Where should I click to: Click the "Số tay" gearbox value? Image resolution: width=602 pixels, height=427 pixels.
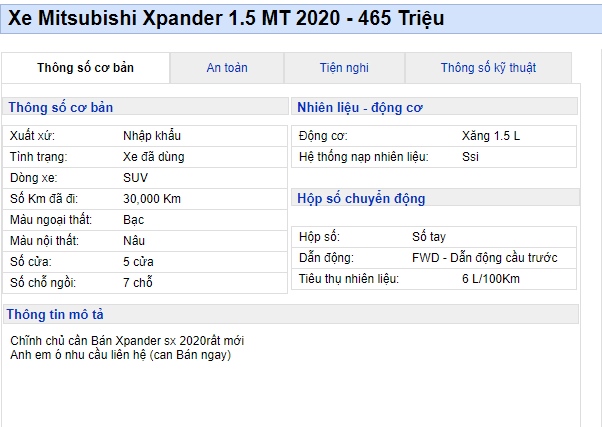[x=429, y=237]
